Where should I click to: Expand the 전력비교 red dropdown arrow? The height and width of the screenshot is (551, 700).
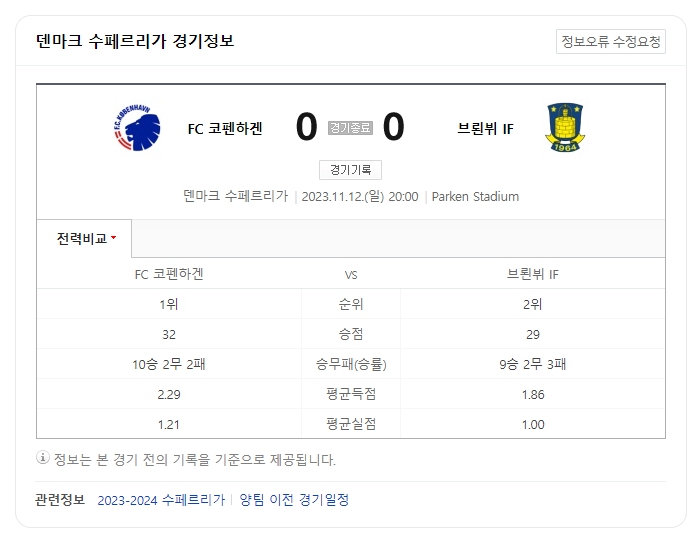click(113, 238)
